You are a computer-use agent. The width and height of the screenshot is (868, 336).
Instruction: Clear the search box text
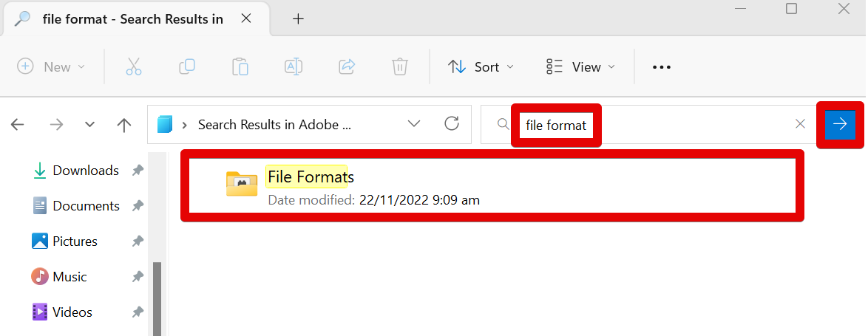[x=800, y=124]
